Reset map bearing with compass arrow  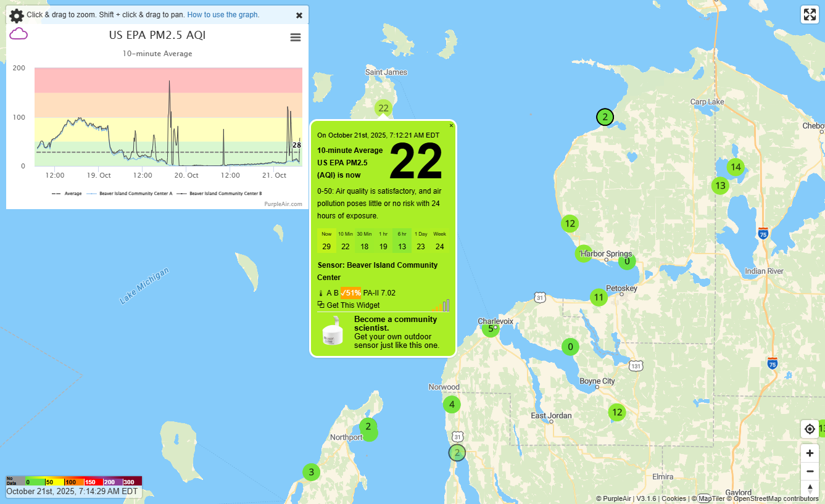(x=810, y=489)
